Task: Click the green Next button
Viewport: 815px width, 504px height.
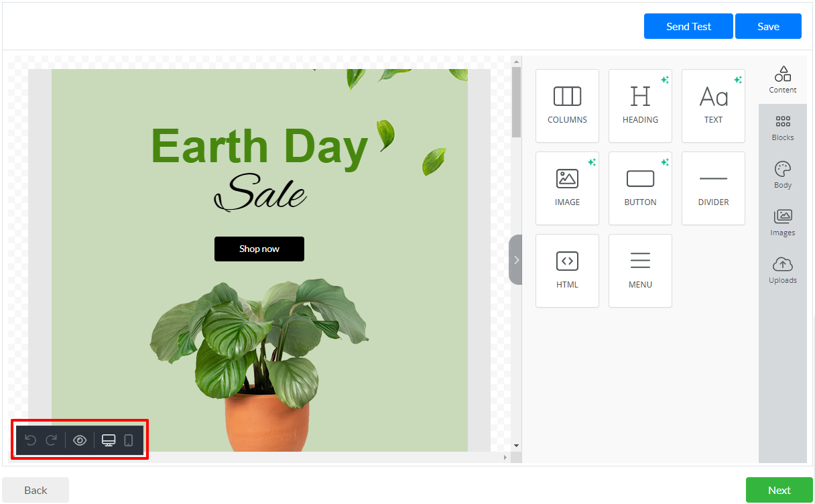Action: (x=779, y=490)
